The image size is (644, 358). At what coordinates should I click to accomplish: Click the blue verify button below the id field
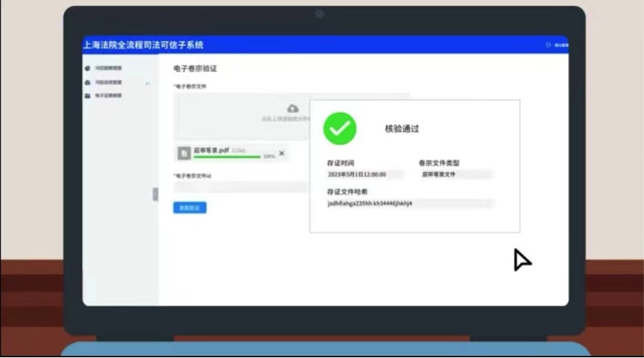tap(190, 208)
